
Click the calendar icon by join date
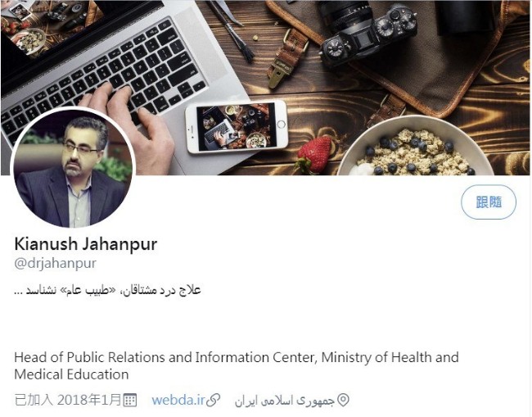(130, 400)
